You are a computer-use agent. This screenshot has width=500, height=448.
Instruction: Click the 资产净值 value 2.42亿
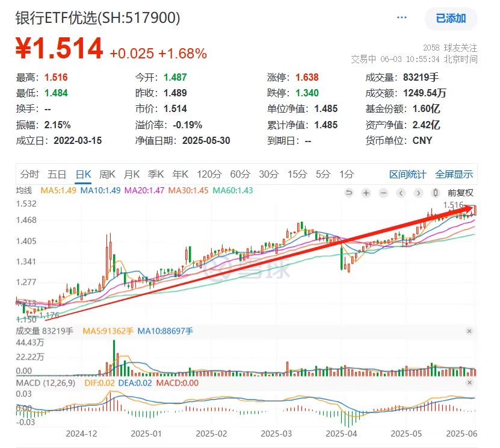pyautogui.click(x=427, y=125)
